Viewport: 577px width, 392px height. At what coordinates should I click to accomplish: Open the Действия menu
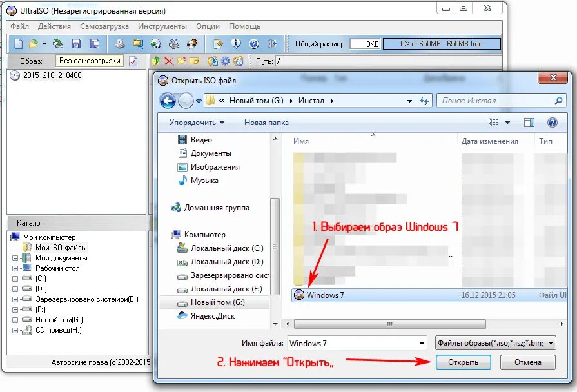click(x=54, y=26)
